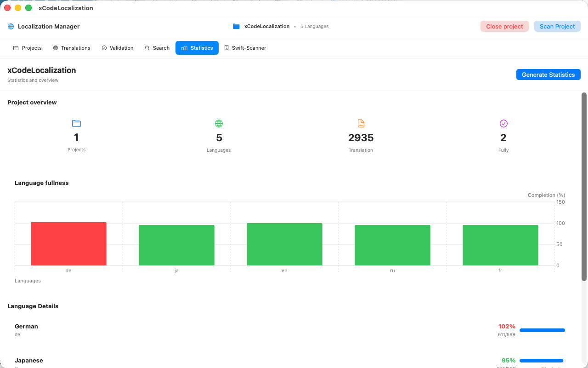
Task: Click the purple checkmark icon above the Fully count
Action: [503, 123]
